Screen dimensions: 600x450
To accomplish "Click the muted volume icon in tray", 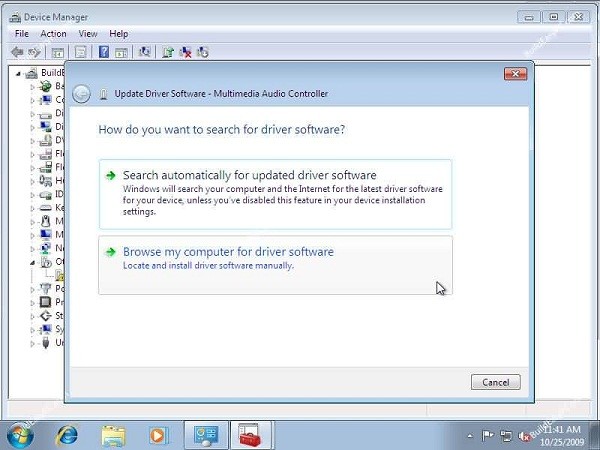I will click(x=523, y=436).
